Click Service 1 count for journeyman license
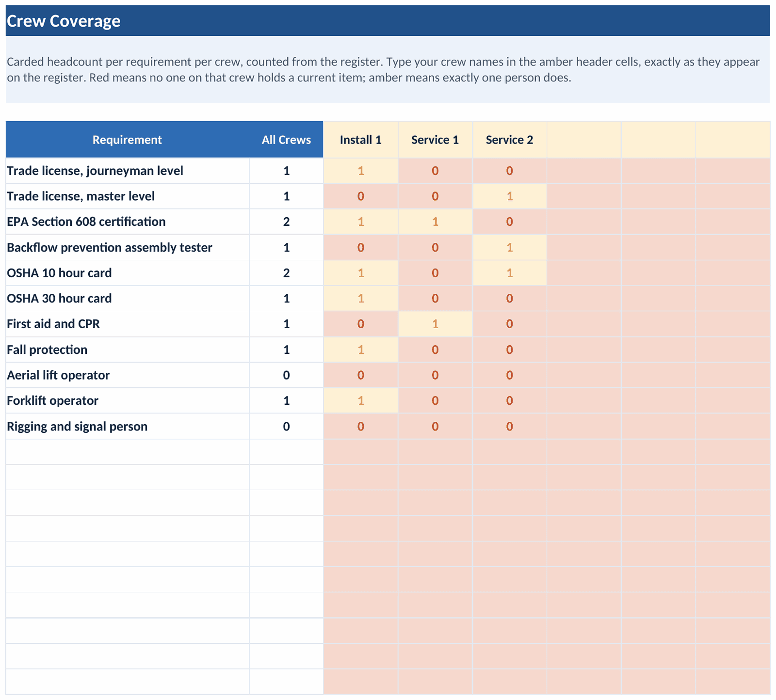776x700 pixels. 435,171
